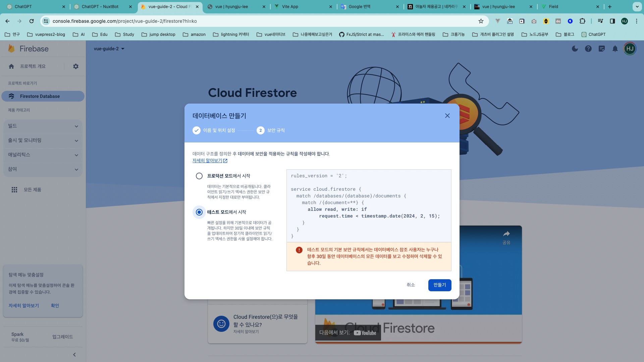Open the HJ account avatar in Firebase

[630, 49]
